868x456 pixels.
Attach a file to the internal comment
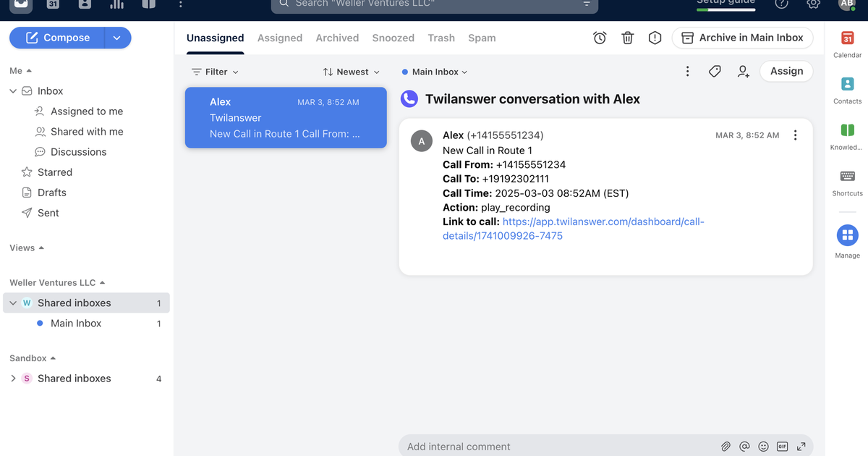(726, 447)
